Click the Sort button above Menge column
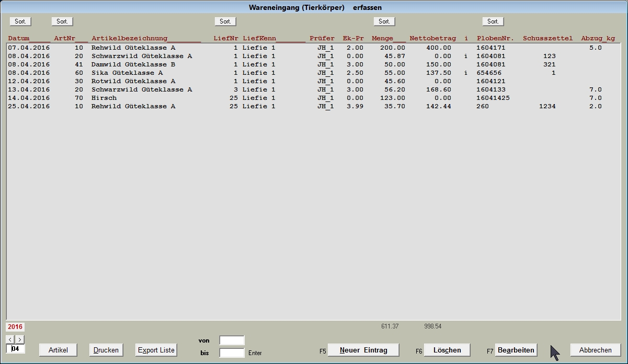Viewport: 628px width, 364px height. [x=384, y=21]
